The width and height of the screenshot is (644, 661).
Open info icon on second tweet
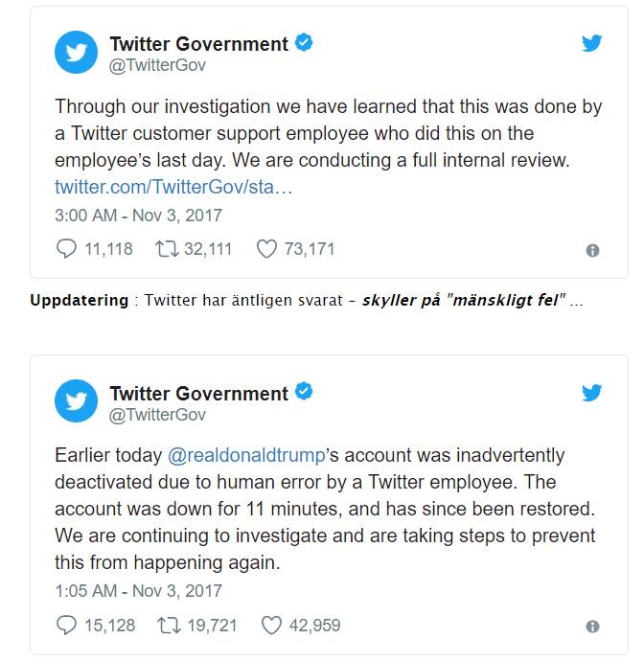[592, 627]
